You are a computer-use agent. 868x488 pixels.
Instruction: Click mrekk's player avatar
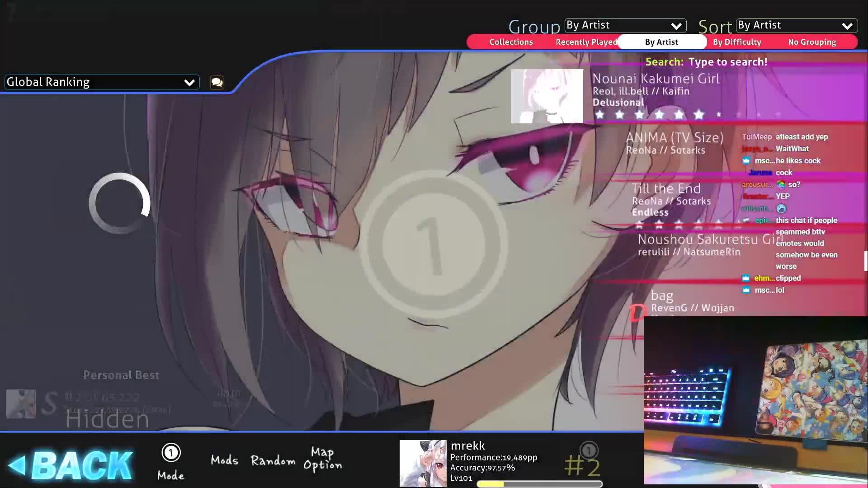423,464
